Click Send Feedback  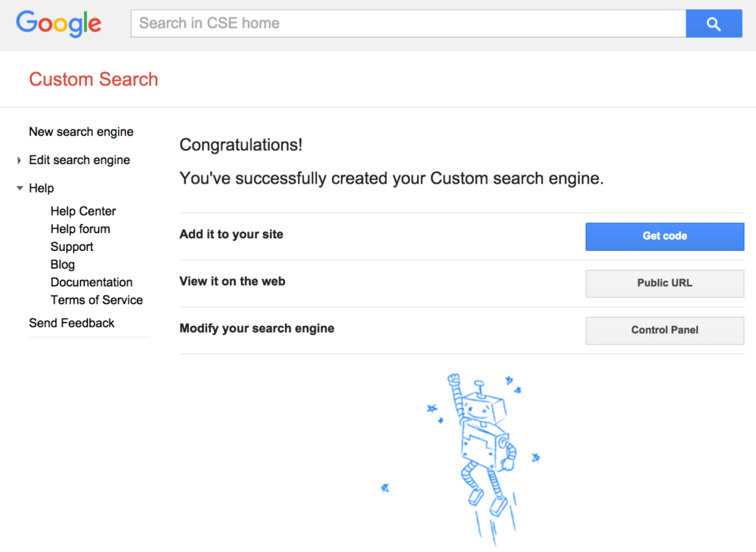click(71, 323)
